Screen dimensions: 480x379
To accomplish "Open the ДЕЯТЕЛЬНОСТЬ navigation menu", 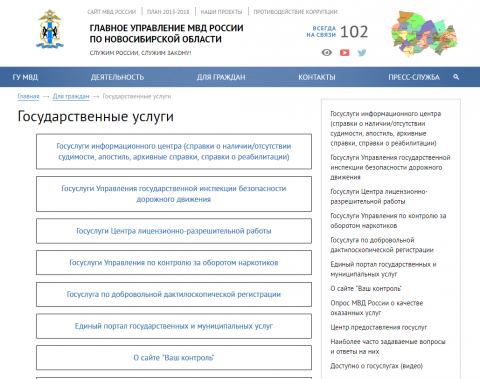I will [117, 77].
